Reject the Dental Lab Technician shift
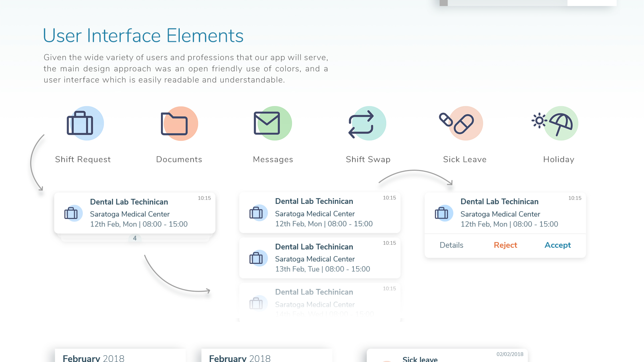644x362 pixels. point(505,245)
